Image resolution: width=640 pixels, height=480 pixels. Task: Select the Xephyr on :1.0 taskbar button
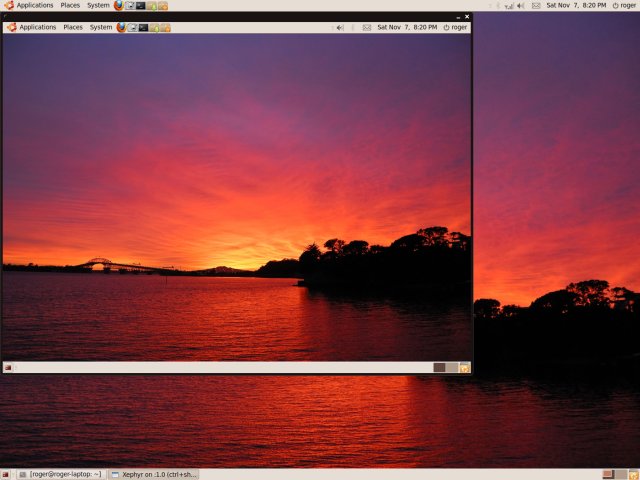[x=153, y=474]
